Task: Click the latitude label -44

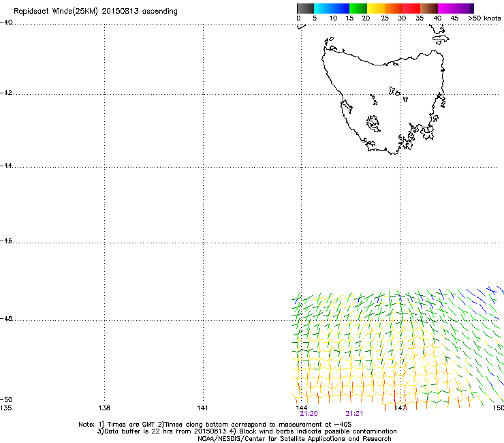Action: 6,166
